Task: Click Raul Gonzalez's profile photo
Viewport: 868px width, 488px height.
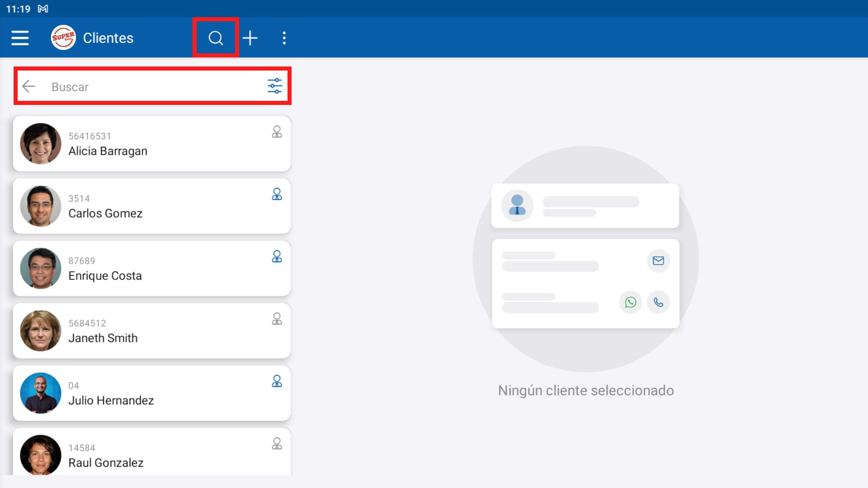Action: (x=40, y=455)
